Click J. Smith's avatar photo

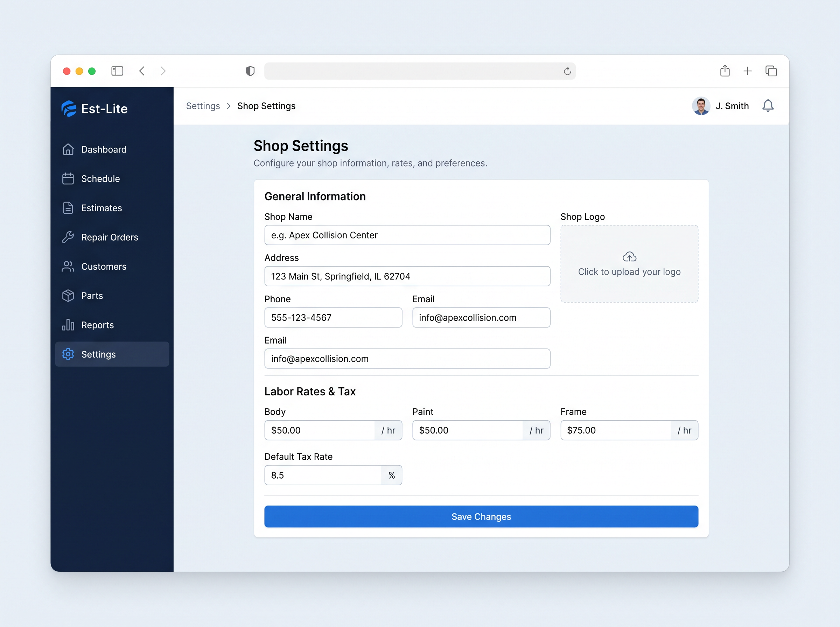tap(701, 106)
